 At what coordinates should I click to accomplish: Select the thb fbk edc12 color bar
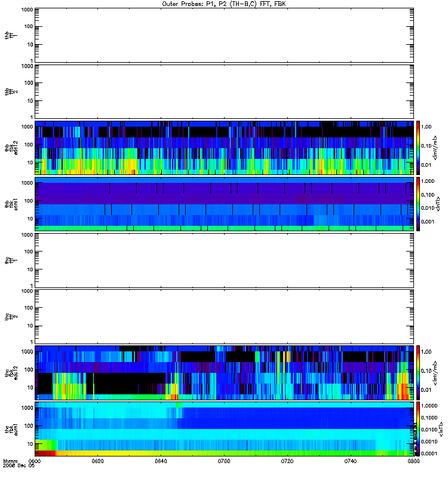(x=418, y=148)
